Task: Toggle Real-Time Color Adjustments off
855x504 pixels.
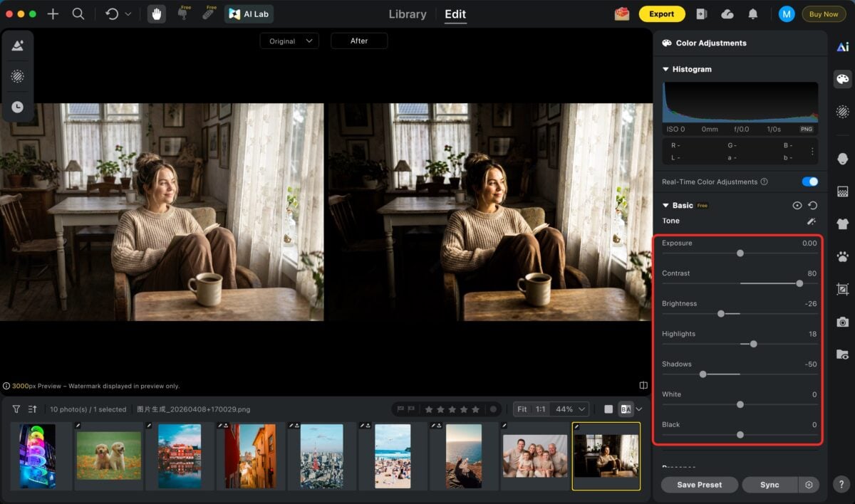Action: (809, 182)
